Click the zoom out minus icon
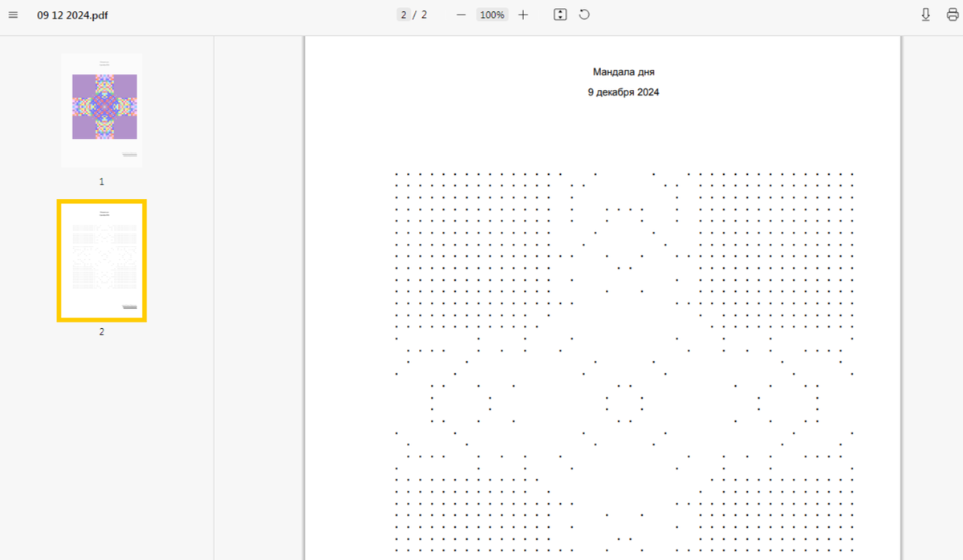The width and height of the screenshot is (963, 560). click(461, 14)
